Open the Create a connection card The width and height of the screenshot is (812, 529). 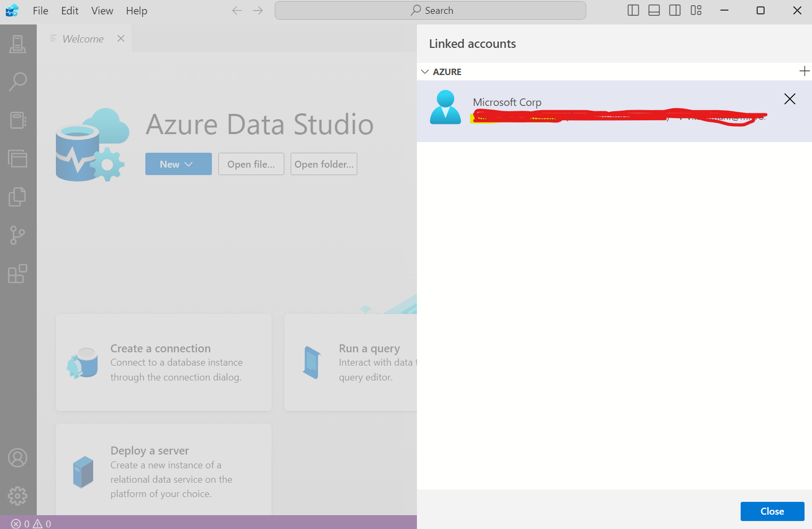[x=163, y=362]
